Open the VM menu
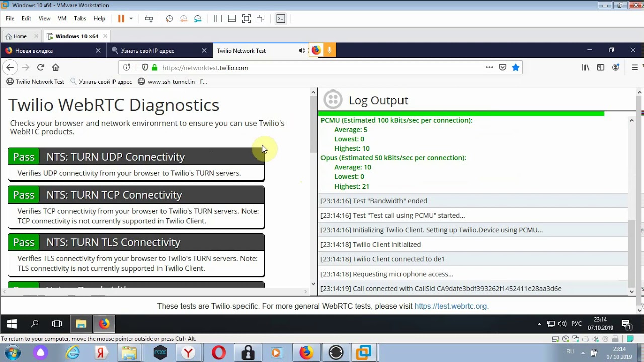The image size is (644, 362). [62, 18]
